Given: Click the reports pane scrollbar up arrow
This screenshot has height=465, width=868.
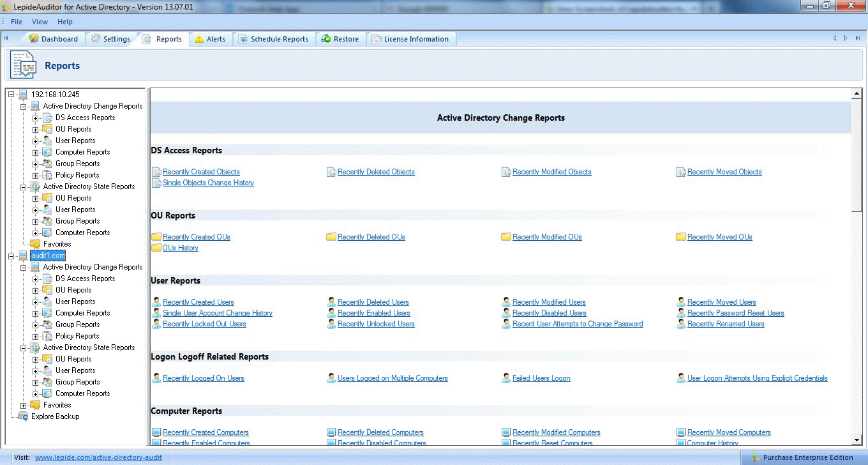Looking at the screenshot, I should click(857, 94).
